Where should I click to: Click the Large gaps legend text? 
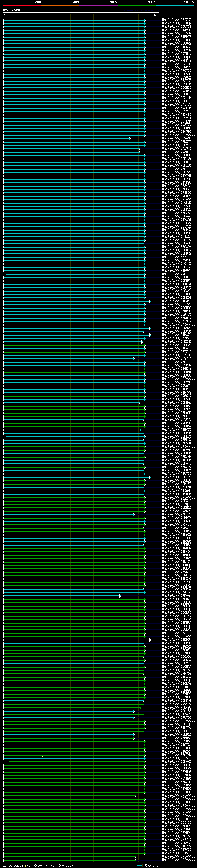click(38, 865)
